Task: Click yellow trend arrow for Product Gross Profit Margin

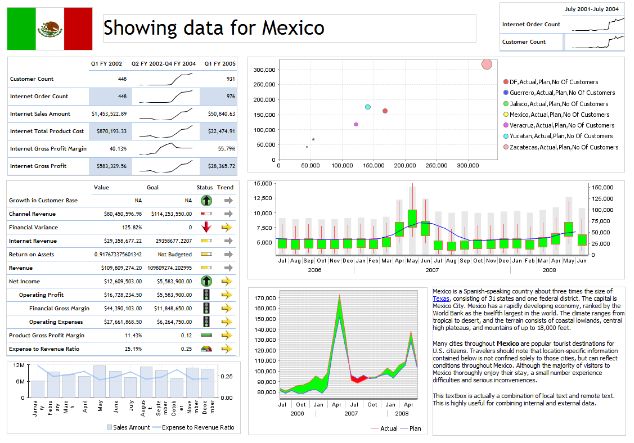Action: coord(226,335)
